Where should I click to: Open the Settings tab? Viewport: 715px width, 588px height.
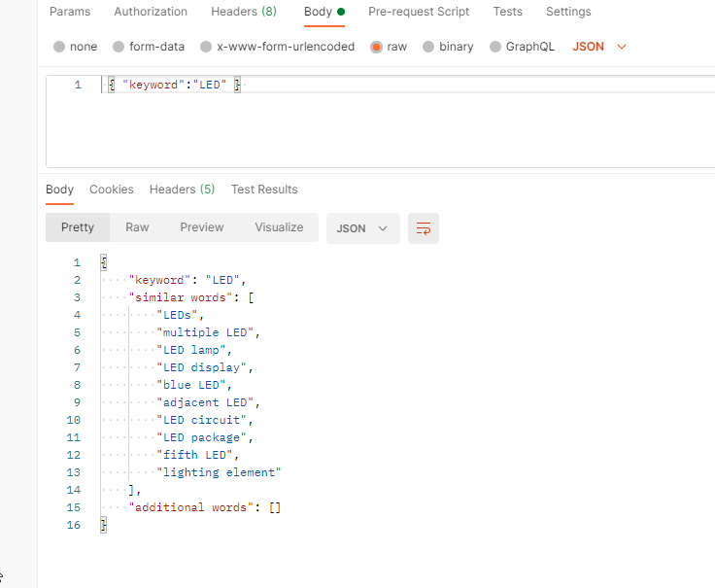[568, 12]
